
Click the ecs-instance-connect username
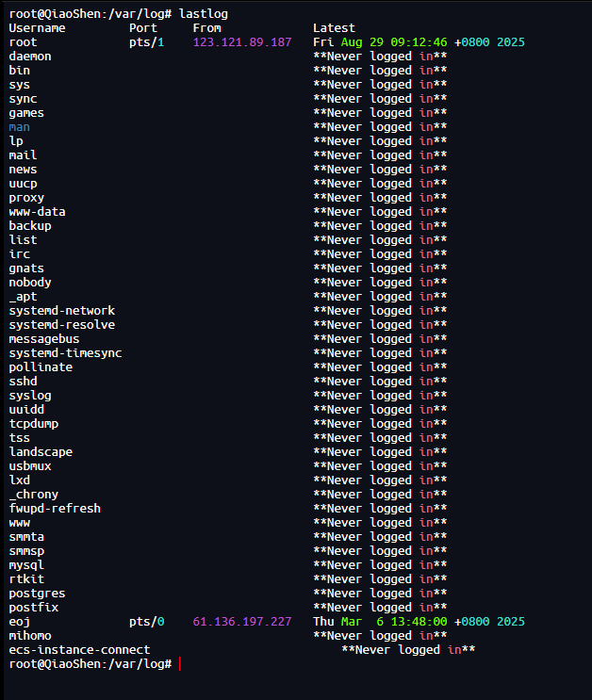tap(79, 650)
